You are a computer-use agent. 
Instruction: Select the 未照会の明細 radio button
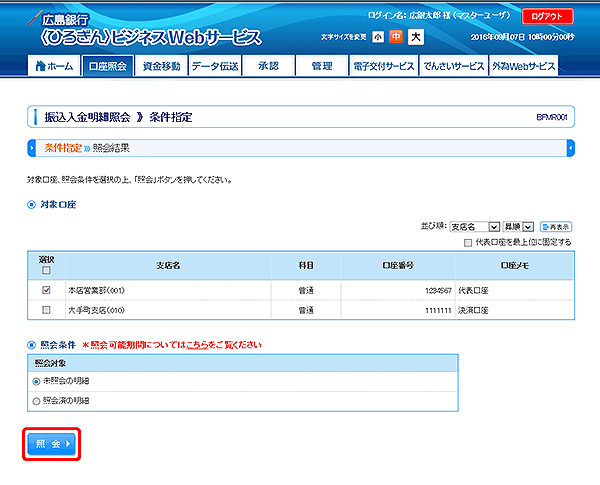point(36,381)
